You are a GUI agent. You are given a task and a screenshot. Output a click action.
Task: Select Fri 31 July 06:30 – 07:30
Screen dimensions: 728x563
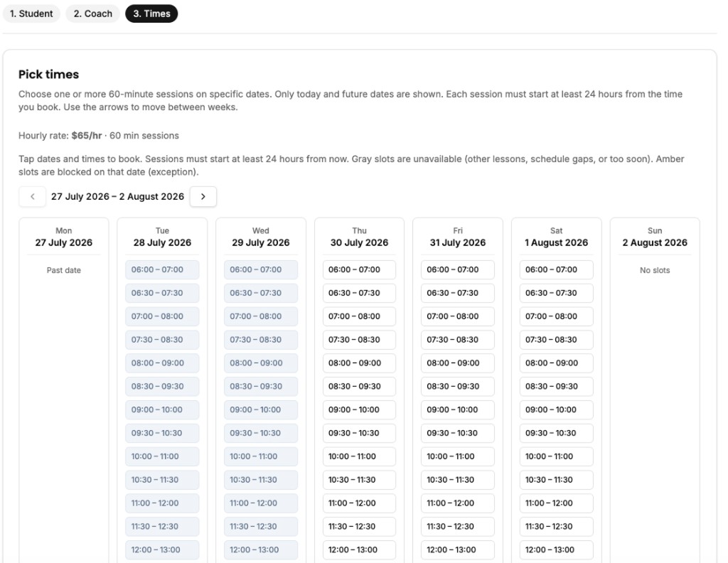point(458,293)
